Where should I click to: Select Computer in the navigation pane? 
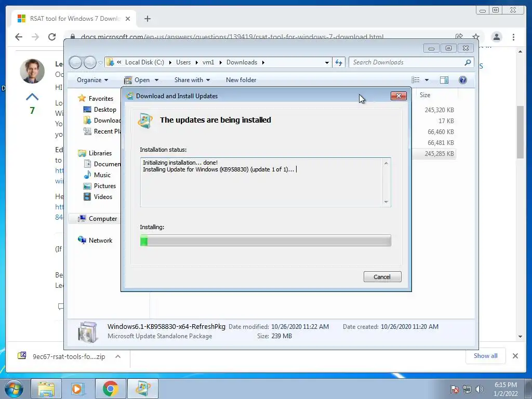tap(103, 219)
